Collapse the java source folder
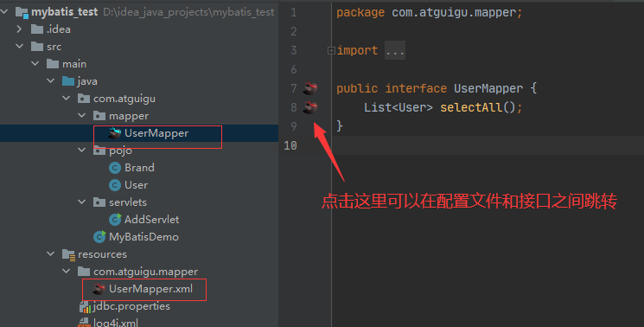Image resolution: width=644 pixels, height=327 pixels. point(50,81)
